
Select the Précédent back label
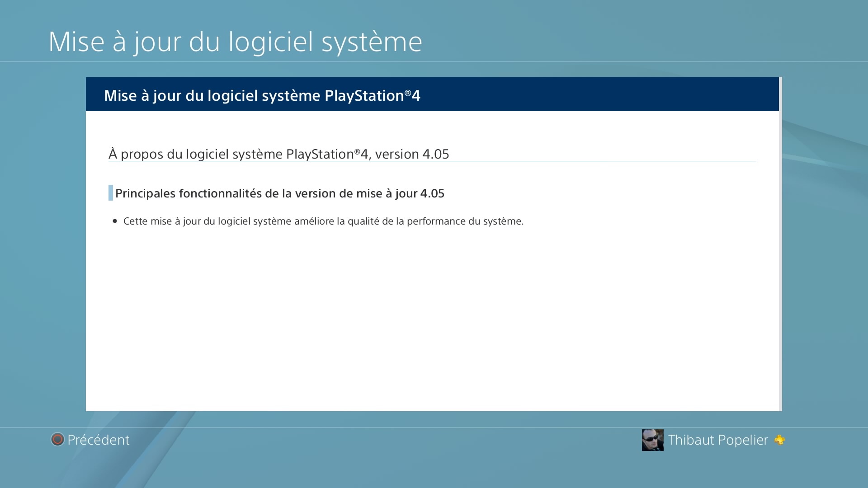[99, 440]
